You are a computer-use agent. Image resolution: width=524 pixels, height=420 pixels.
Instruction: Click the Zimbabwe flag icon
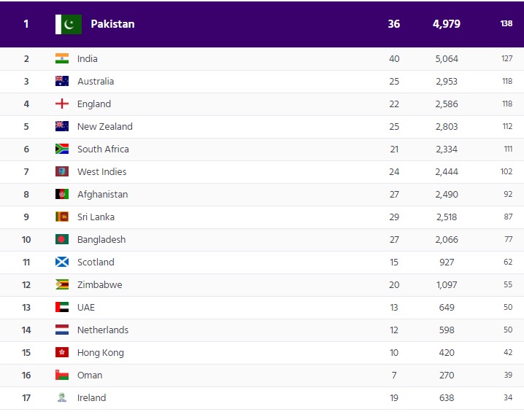[x=62, y=285]
